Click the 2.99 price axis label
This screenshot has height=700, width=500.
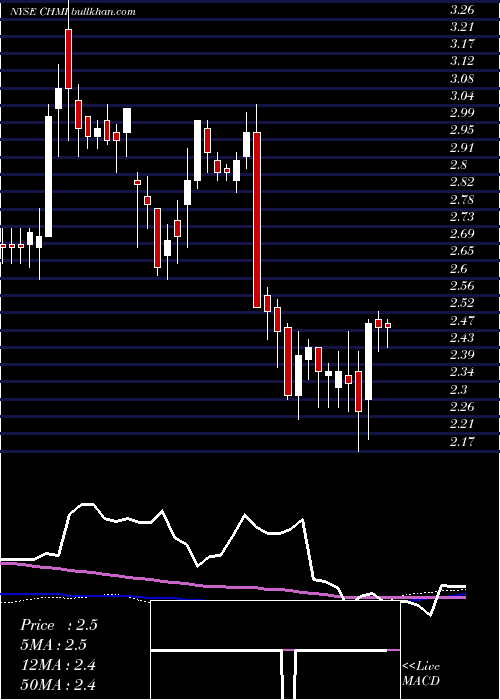tap(462, 112)
